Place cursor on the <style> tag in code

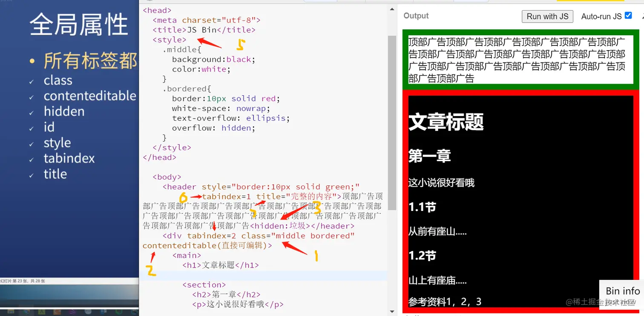pos(169,40)
